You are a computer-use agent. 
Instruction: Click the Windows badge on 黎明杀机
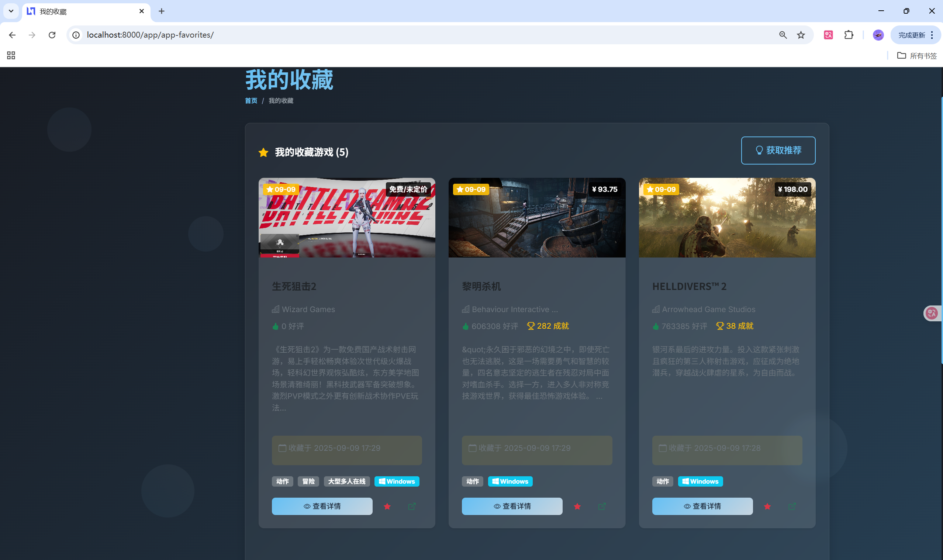coord(510,481)
